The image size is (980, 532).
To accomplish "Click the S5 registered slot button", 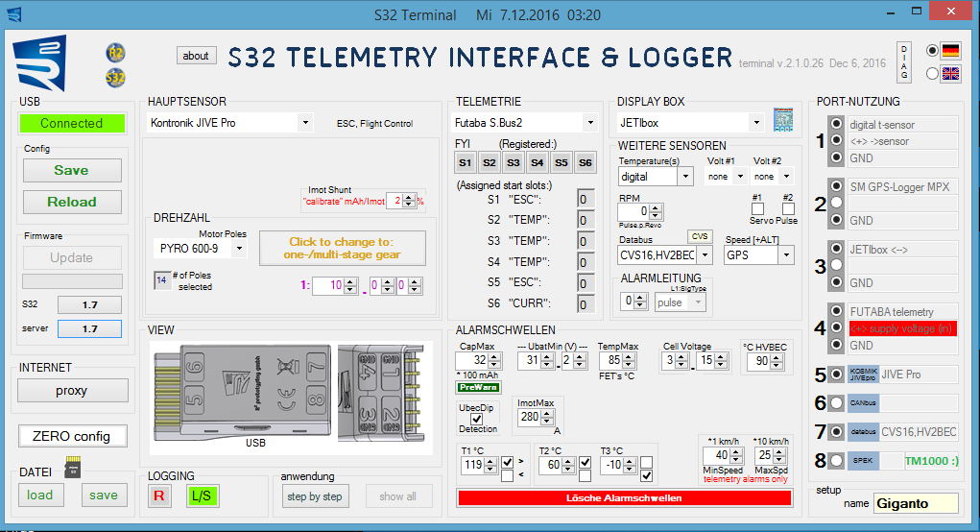I will coord(562,162).
